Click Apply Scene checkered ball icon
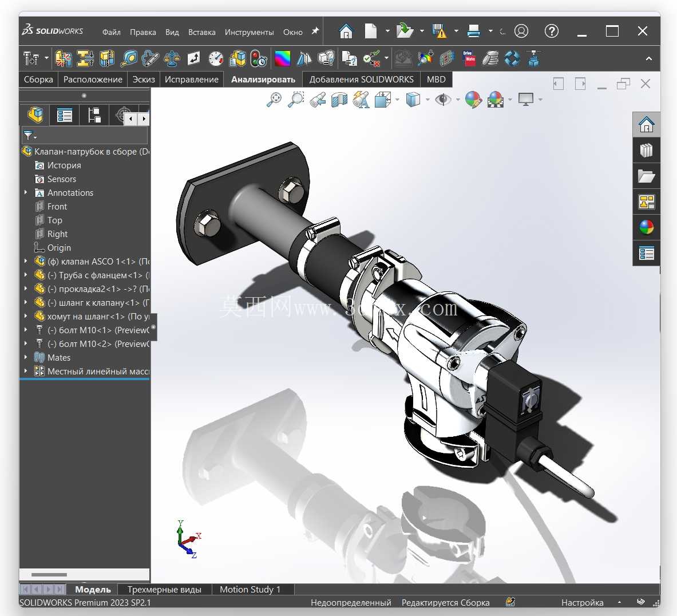Image resolution: width=677 pixels, height=616 pixels. (x=495, y=100)
